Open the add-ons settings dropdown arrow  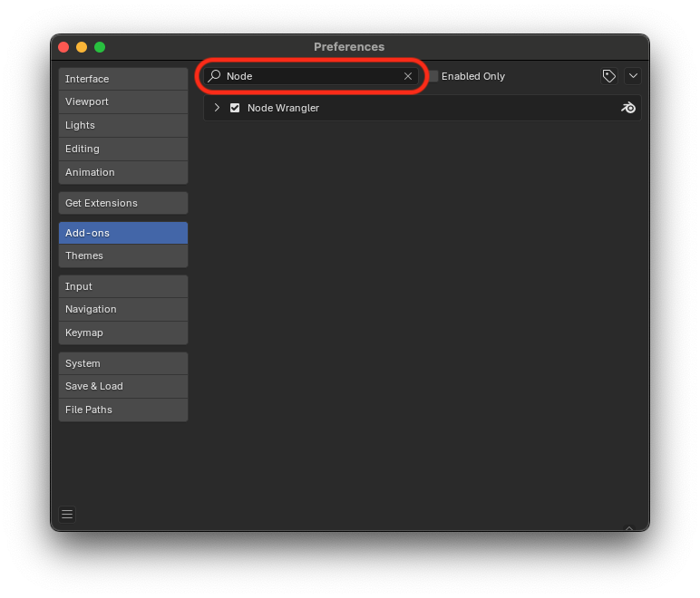tap(633, 76)
